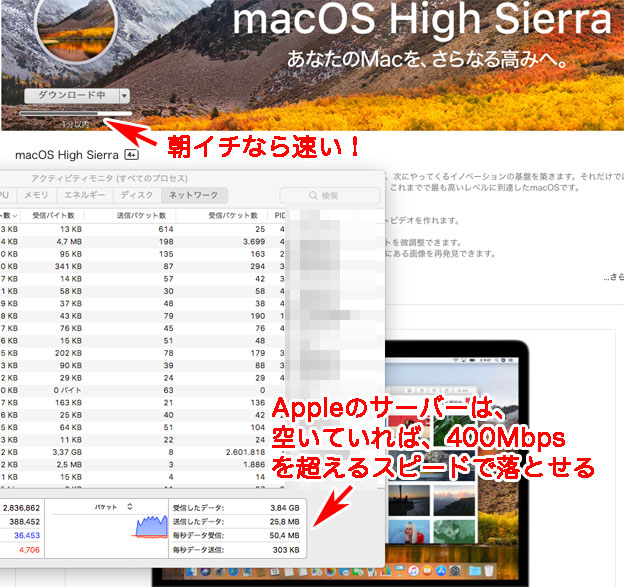Switch to the ディスク tab in Activity Monitor
The height and width of the screenshot is (587, 624).
click(137, 195)
